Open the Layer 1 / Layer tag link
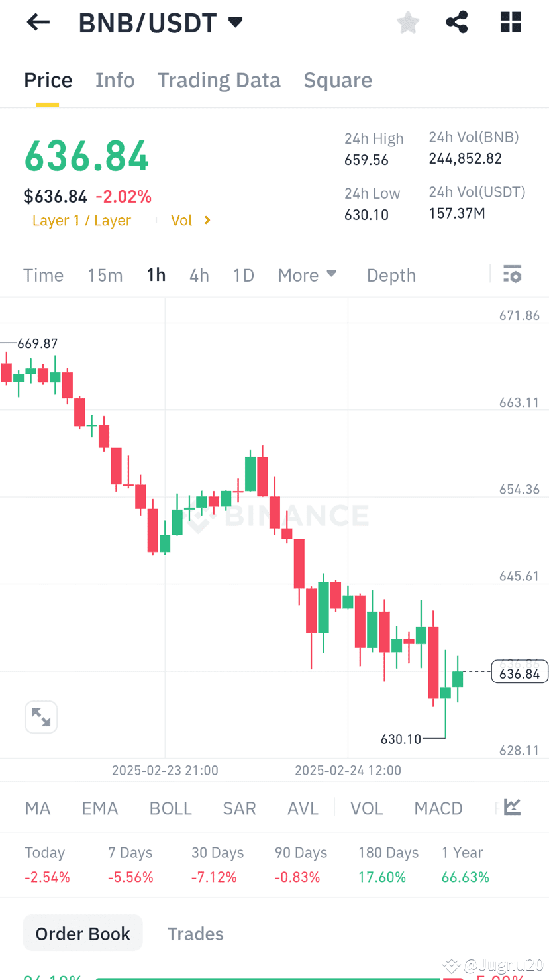This screenshot has width=549, height=980. coord(81,220)
